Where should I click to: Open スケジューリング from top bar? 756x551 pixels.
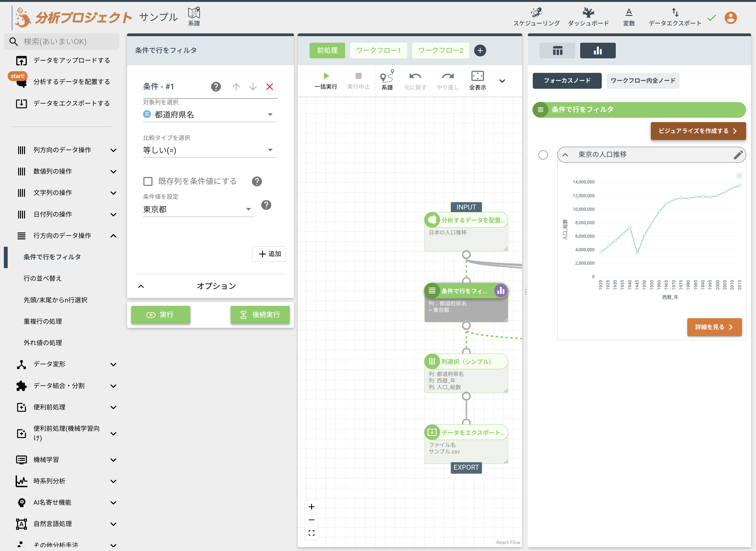pyautogui.click(x=536, y=17)
